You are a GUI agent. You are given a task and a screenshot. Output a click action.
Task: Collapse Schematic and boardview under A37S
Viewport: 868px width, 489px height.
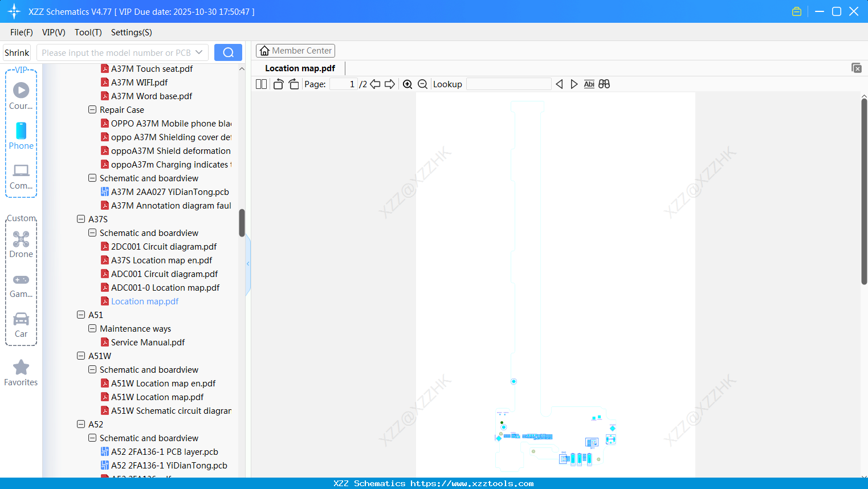point(92,233)
